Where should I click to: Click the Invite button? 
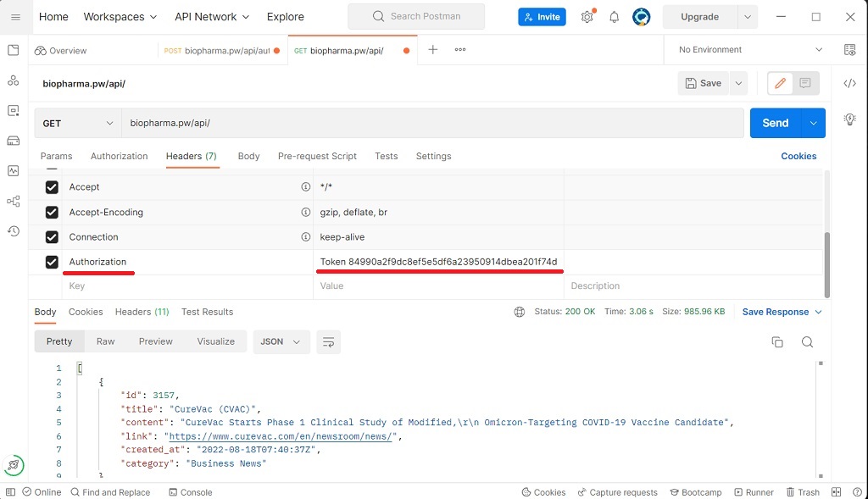542,17
